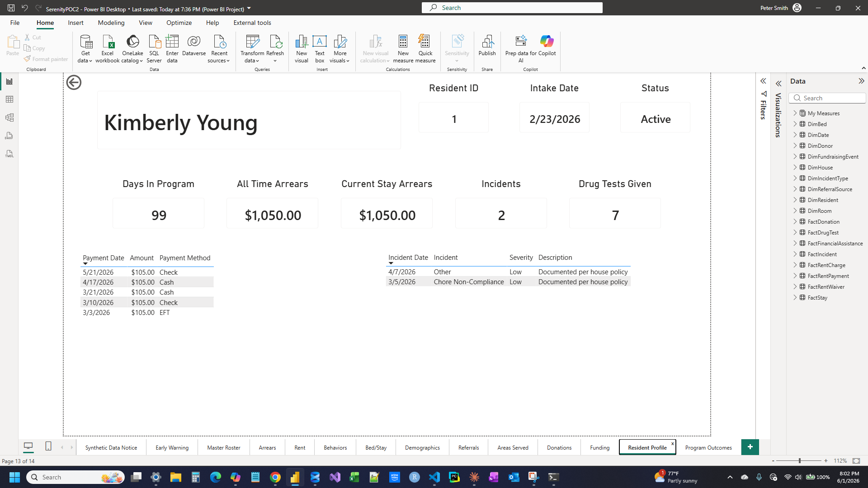Open the Arrears report page
This screenshot has width=868, height=488.
(x=267, y=447)
